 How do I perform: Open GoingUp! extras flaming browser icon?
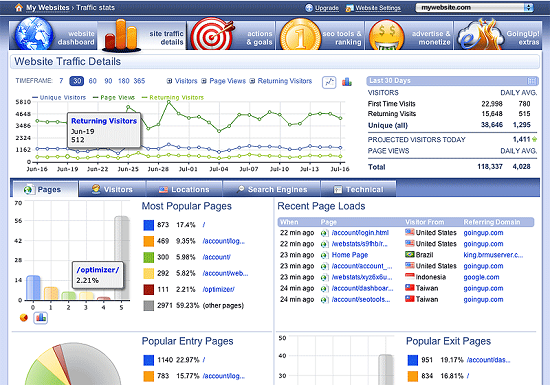[x=480, y=35]
